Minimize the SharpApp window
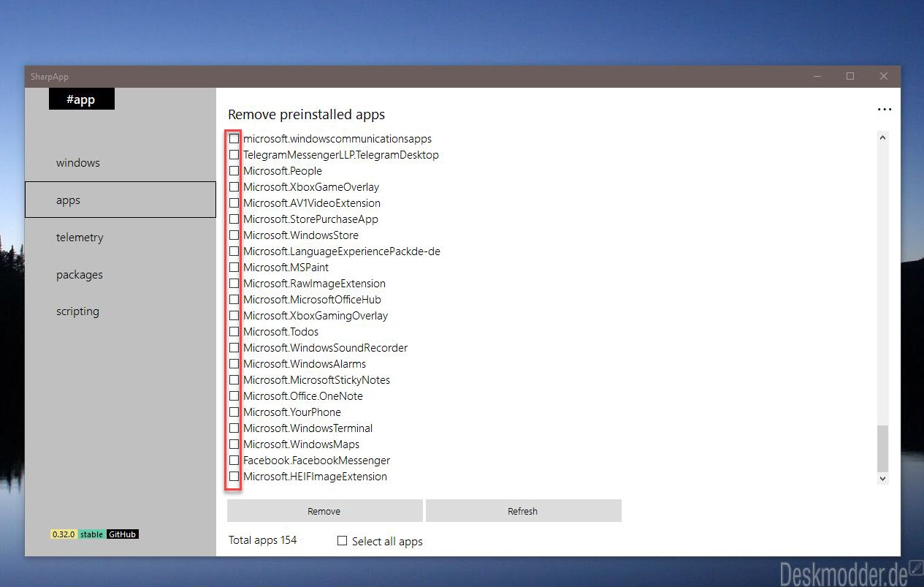This screenshot has height=587, width=924. coord(817,76)
